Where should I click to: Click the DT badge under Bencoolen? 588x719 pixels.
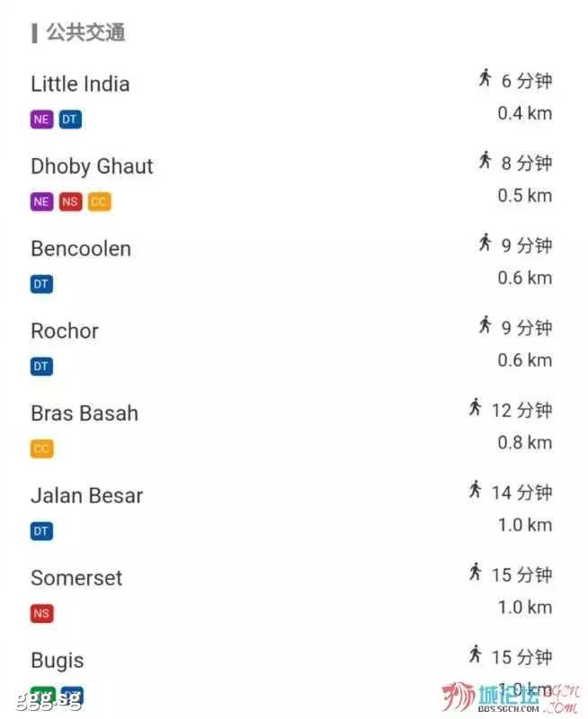[x=41, y=284]
